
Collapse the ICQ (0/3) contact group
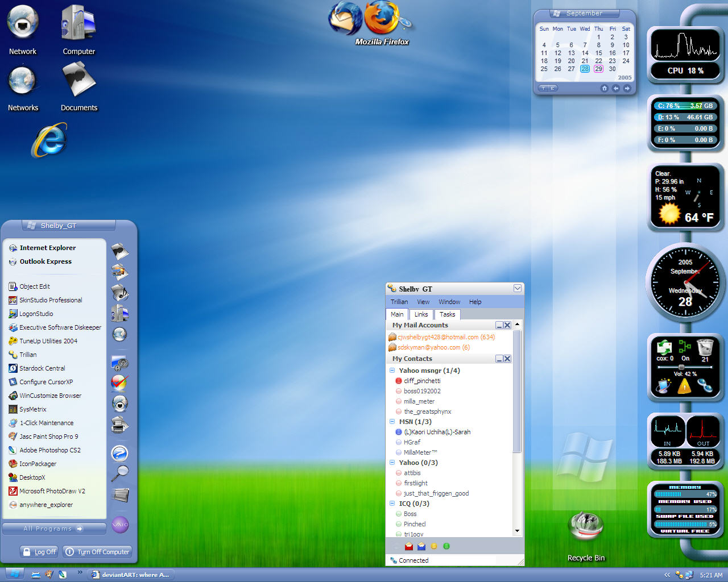click(x=392, y=504)
